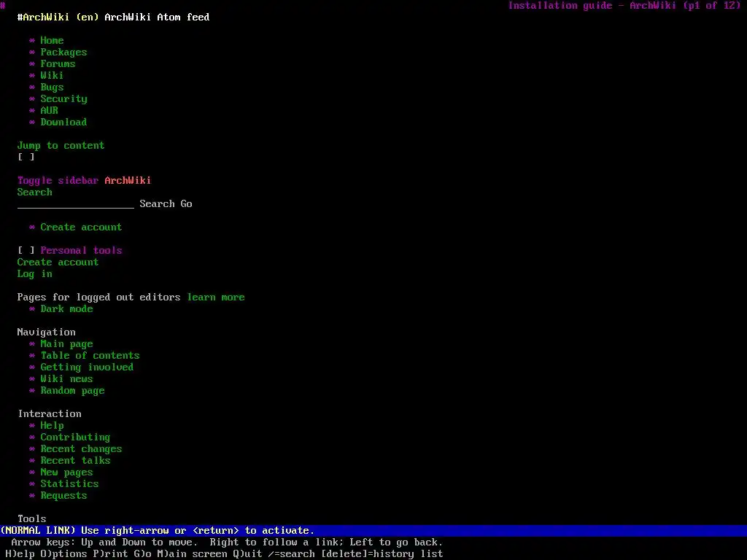Enable Dark mode link
Screen dimensions: 747x560
tap(66, 308)
